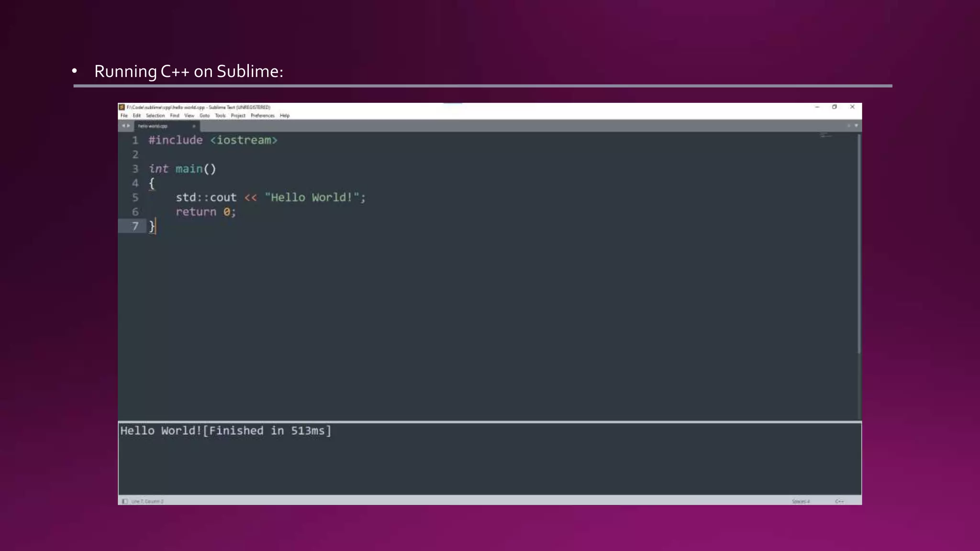The width and height of the screenshot is (980, 551).
Task: Click the highlighted line number 7
Action: pyautogui.click(x=135, y=226)
